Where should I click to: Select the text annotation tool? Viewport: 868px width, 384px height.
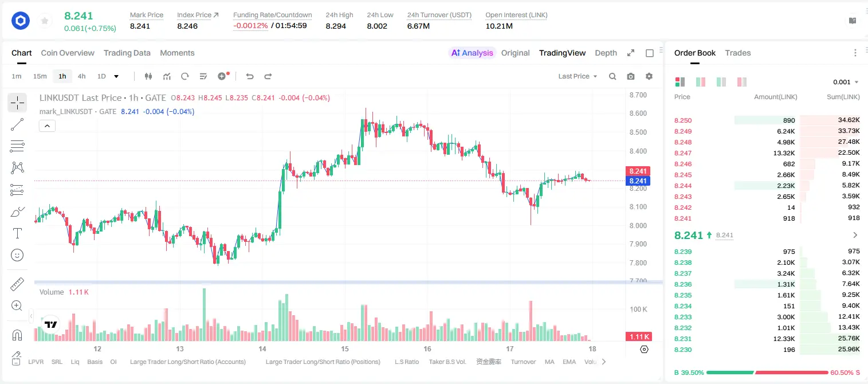coord(17,233)
